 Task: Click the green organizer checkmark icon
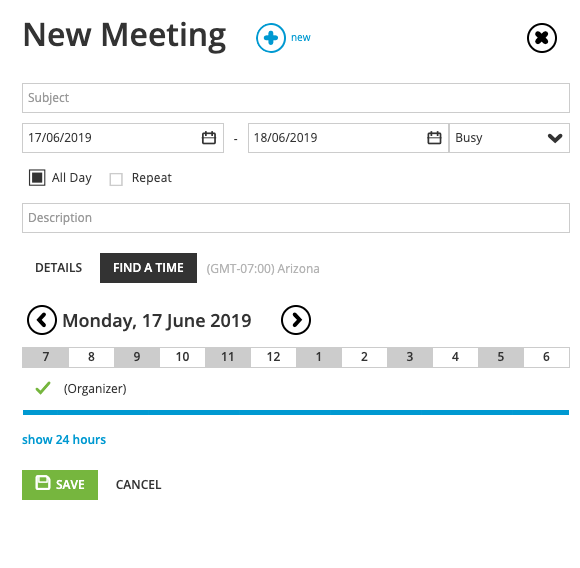(x=43, y=388)
